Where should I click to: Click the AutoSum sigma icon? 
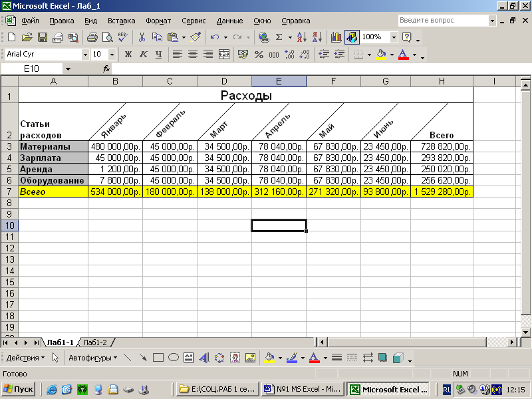279,37
